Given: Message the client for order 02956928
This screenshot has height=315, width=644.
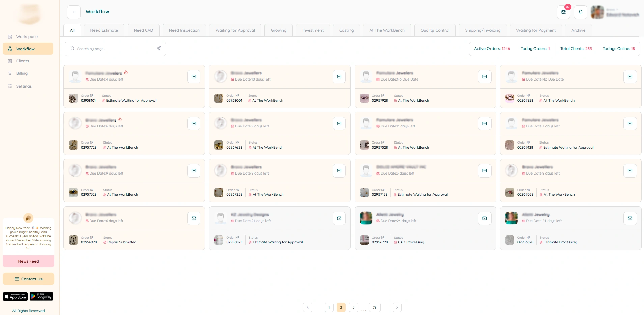Looking at the screenshot, I should pos(194,218).
